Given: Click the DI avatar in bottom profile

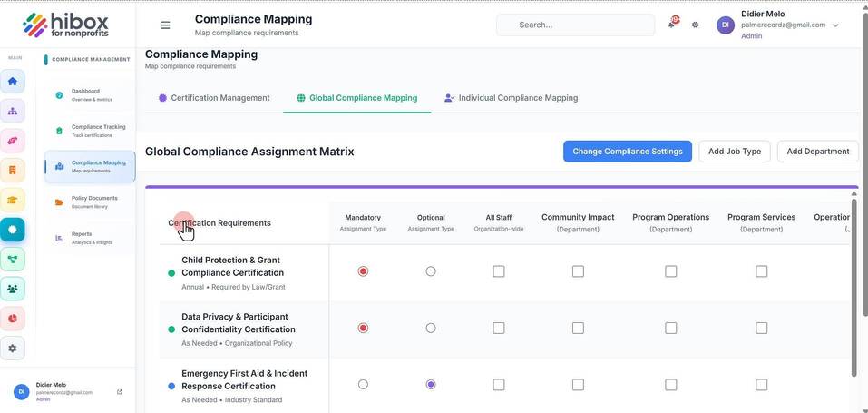Looking at the screenshot, I should (x=22, y=391).
